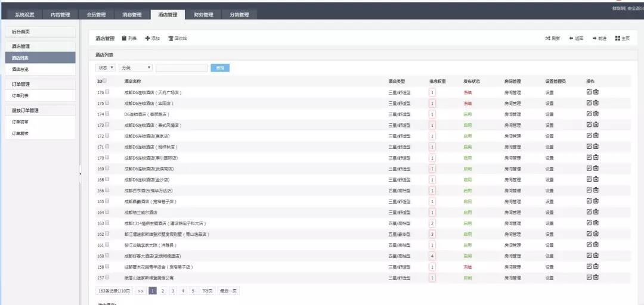644x305 pixels.
Task: Click the 刷新 refresh icon
Action: pyautogui.click(x=547, y=39)
